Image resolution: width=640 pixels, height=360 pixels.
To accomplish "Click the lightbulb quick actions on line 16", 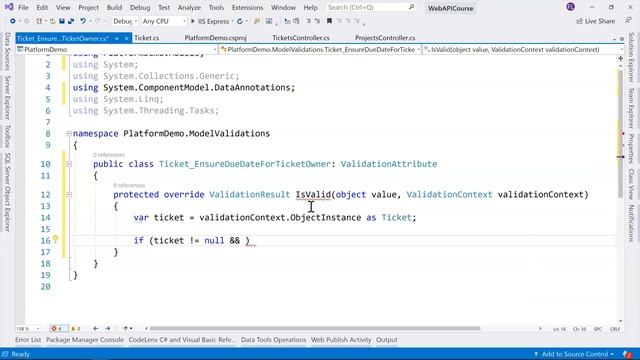I will click(56, 240).
